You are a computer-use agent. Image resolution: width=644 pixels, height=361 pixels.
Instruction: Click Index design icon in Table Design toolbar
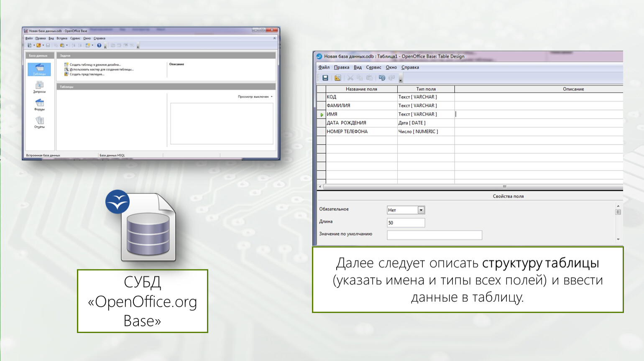click(x=337, y=78)
